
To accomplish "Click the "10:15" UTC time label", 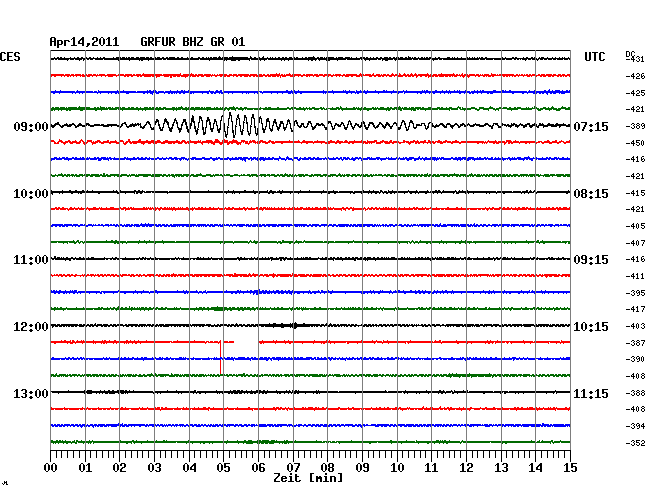I will (x=591, y=327).
